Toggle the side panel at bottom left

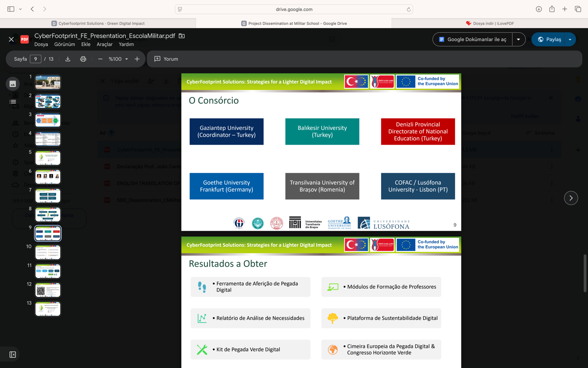point(13,355)
